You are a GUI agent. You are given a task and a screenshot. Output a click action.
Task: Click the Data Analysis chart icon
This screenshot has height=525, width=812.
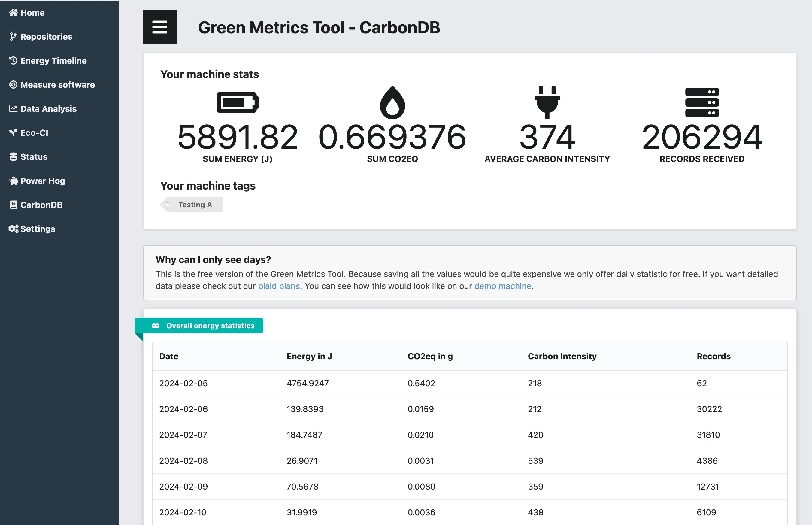13,109
